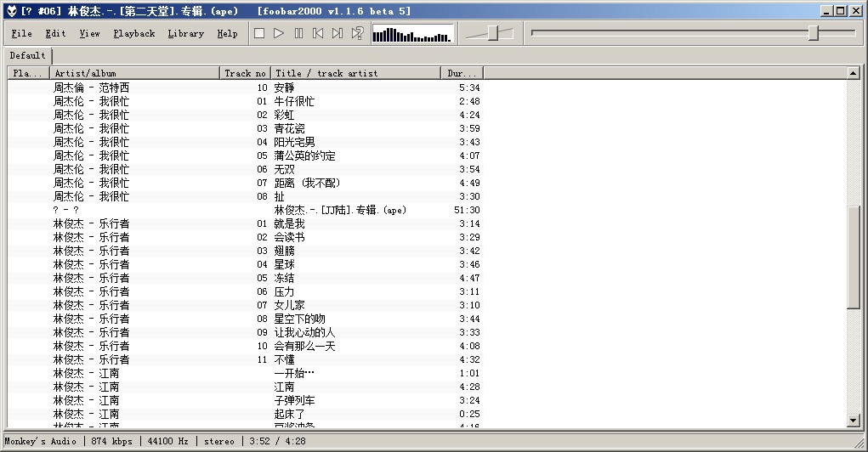
Task: Open the Help menu
Action: [227, 33]
